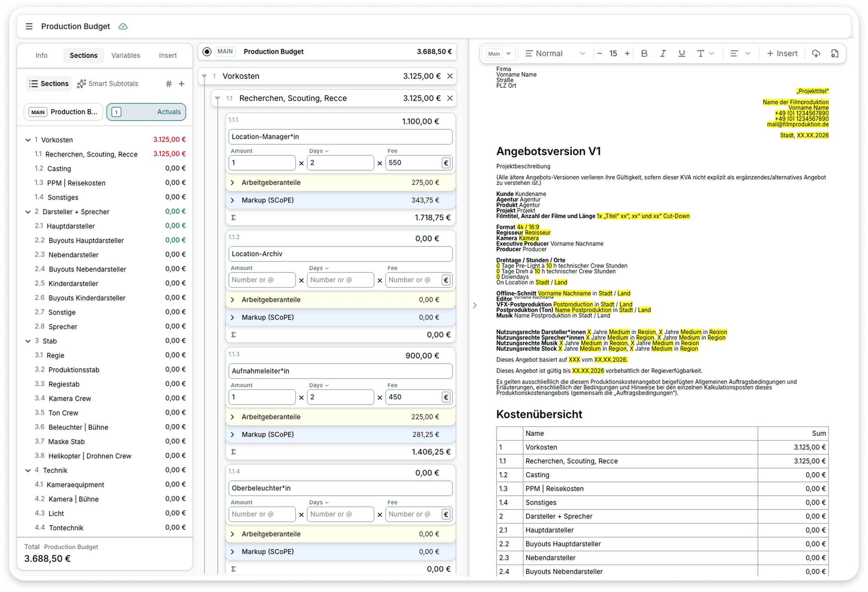
Task: Switch to the Variables tab
Action: [x=126, y=55]
